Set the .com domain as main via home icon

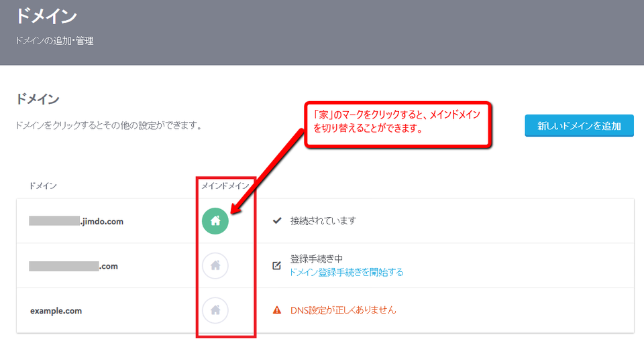[215, 266]
